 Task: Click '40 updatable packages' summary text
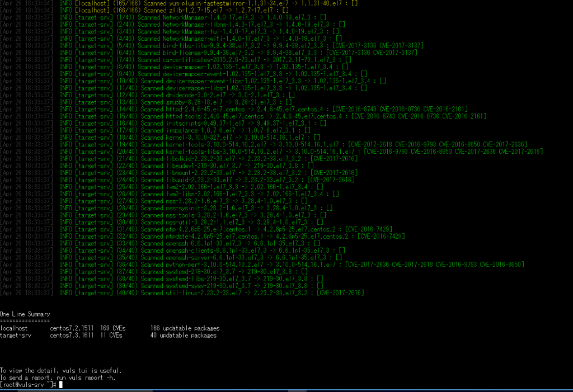coord(183,336)
